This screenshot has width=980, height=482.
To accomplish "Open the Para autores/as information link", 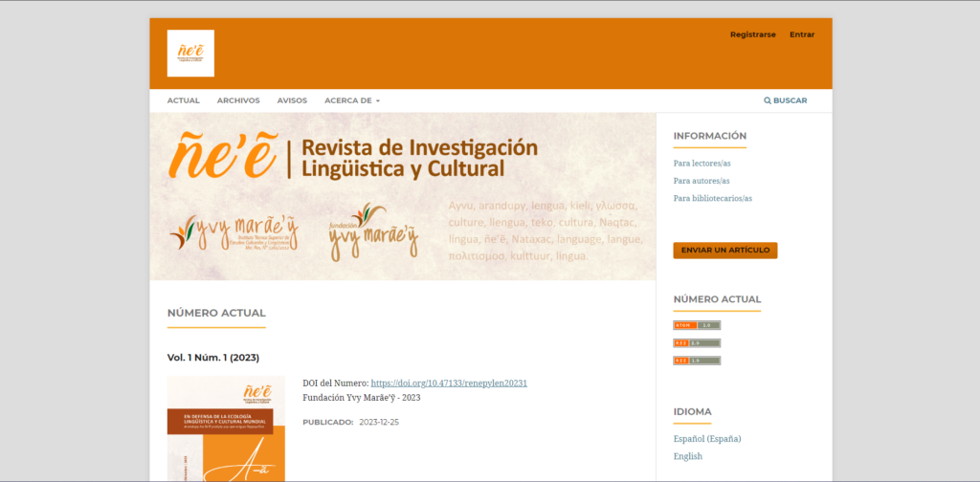I will 701,181.
